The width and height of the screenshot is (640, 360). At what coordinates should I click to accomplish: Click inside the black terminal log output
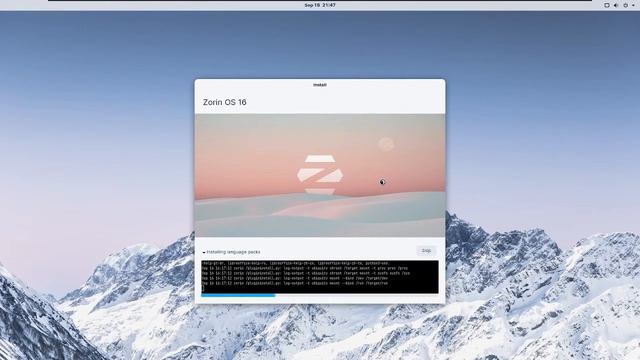[x=320, y=277]
